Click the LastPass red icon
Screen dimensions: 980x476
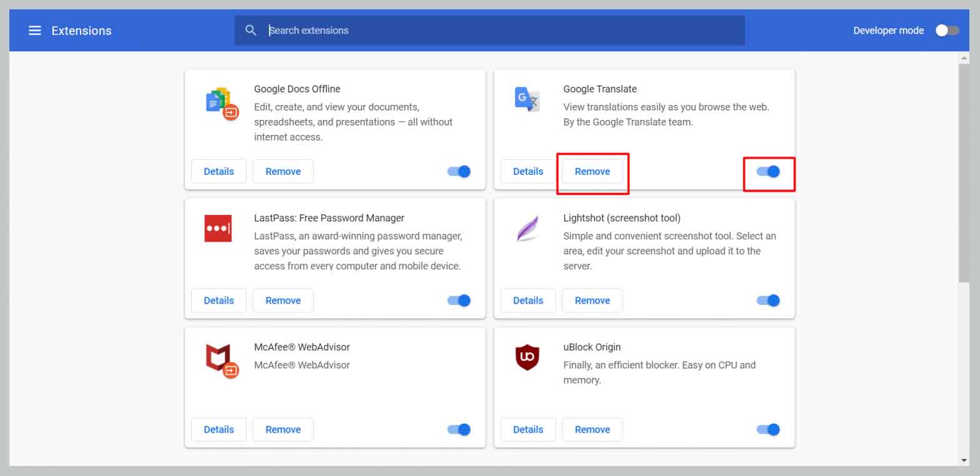218,229
